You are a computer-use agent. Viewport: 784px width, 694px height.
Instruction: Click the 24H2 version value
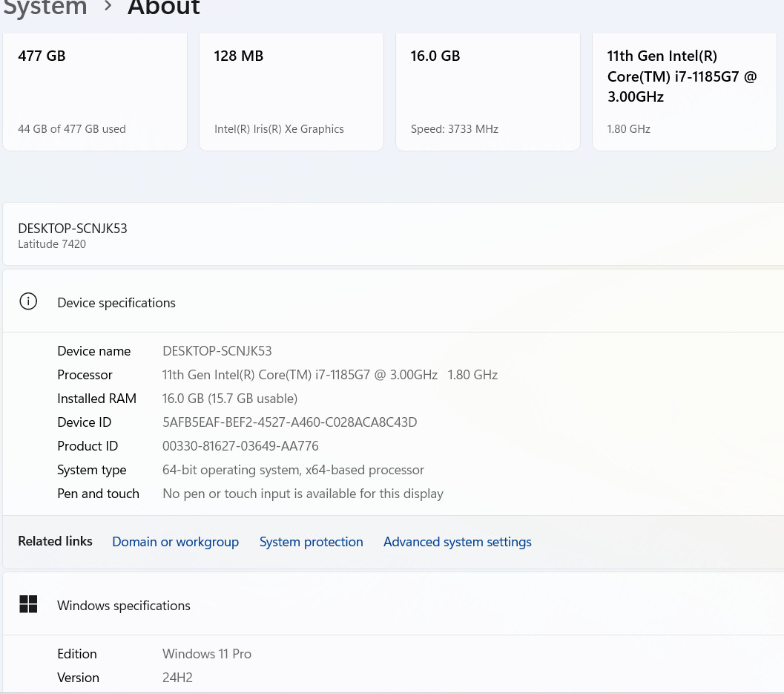click(x=177, y=678)
